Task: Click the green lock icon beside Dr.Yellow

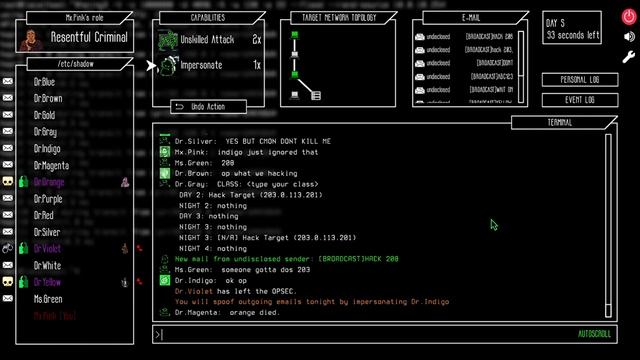Action: pyautogui.click(x=24, y=282)
